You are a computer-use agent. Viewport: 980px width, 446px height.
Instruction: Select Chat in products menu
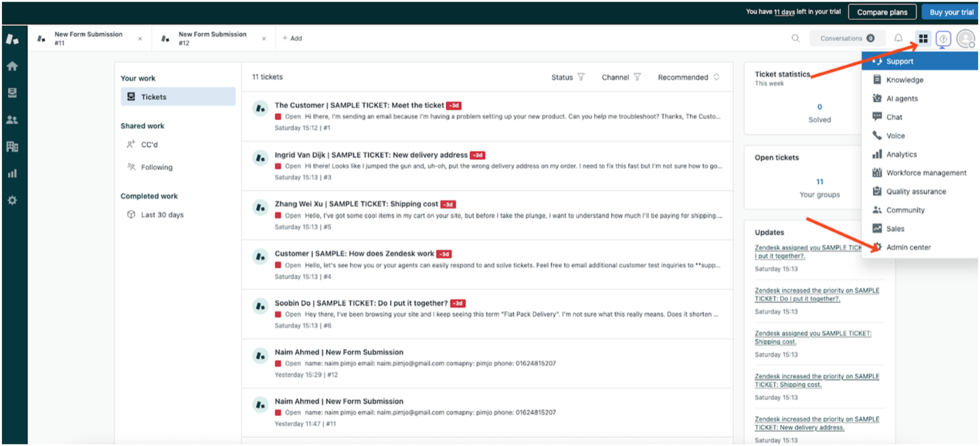tap(920, 117)
